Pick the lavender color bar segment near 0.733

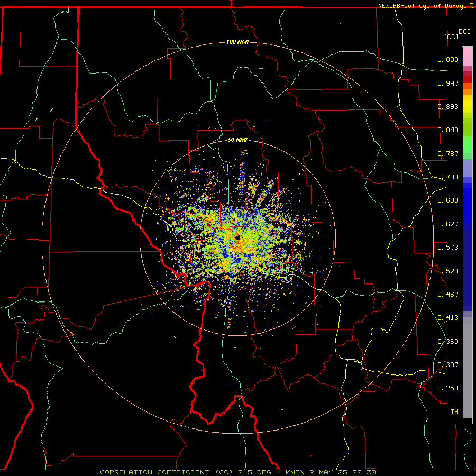point(467,168)
